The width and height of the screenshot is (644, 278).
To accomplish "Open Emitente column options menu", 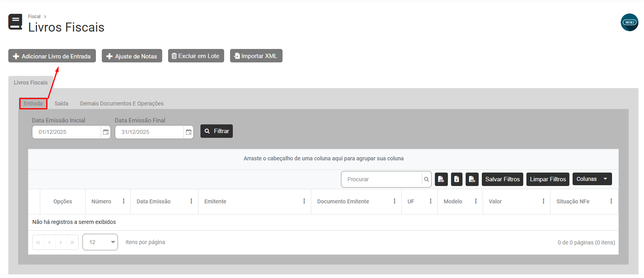I will (x=304, y=201).
